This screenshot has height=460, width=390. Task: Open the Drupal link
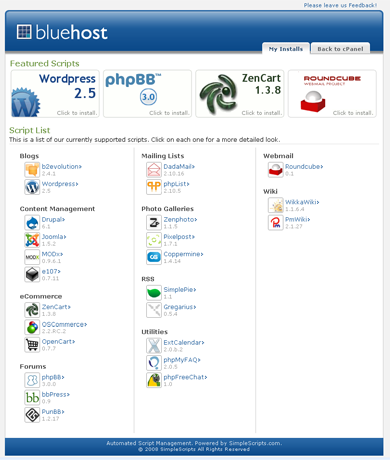pyautogui.click(x=53, y=219)
